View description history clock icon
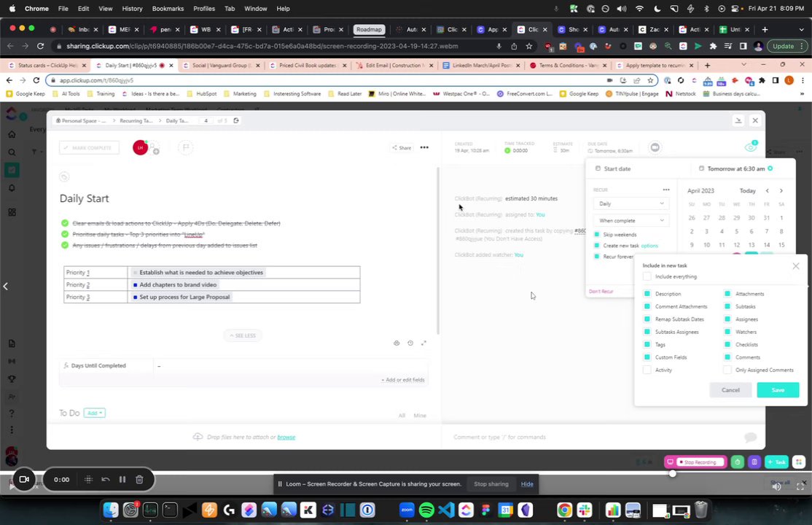812x525 pixels. (x=410, y=343)
